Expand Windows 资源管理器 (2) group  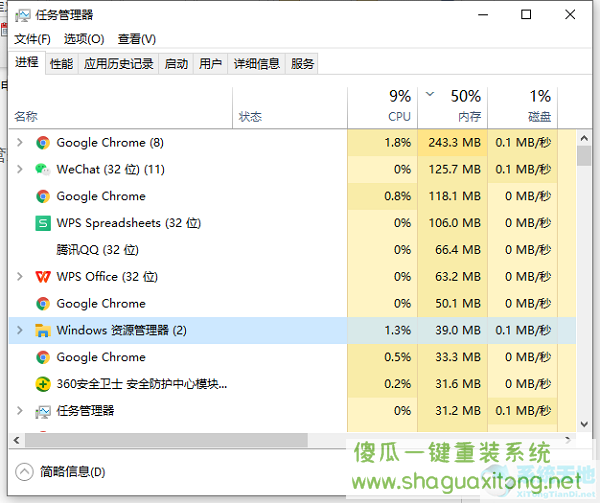(x=20, y=330)
